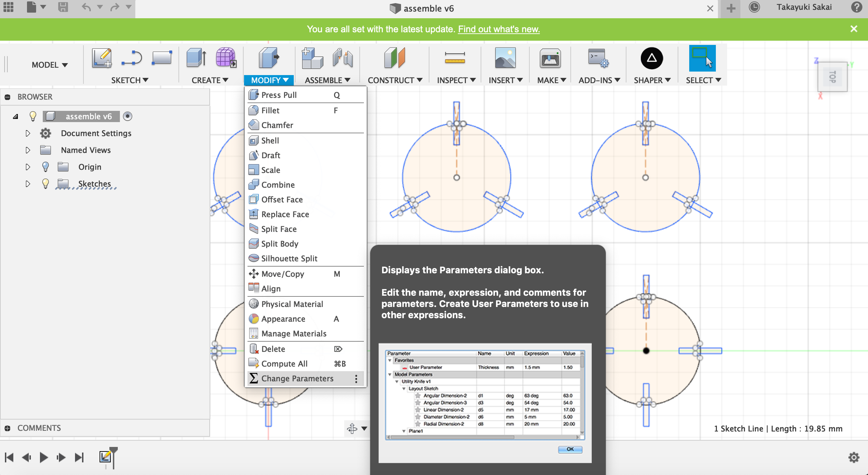
Task: Choose Change Parameters from Modify menu
Action: pyautogui.click(x=297, y=379)
